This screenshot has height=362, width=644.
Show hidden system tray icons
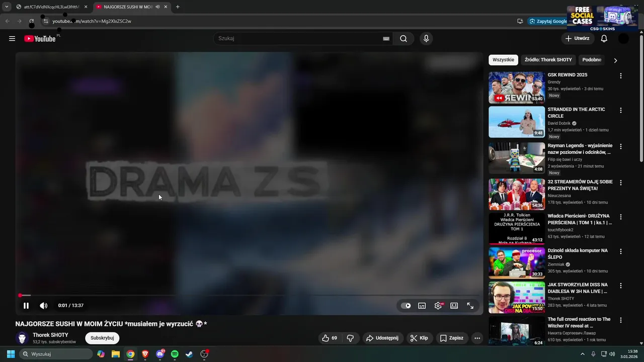point(583,354)
